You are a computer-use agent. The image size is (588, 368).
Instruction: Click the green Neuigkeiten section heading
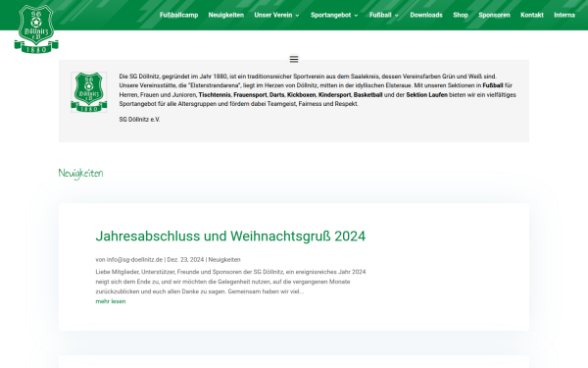coord(80,173)
